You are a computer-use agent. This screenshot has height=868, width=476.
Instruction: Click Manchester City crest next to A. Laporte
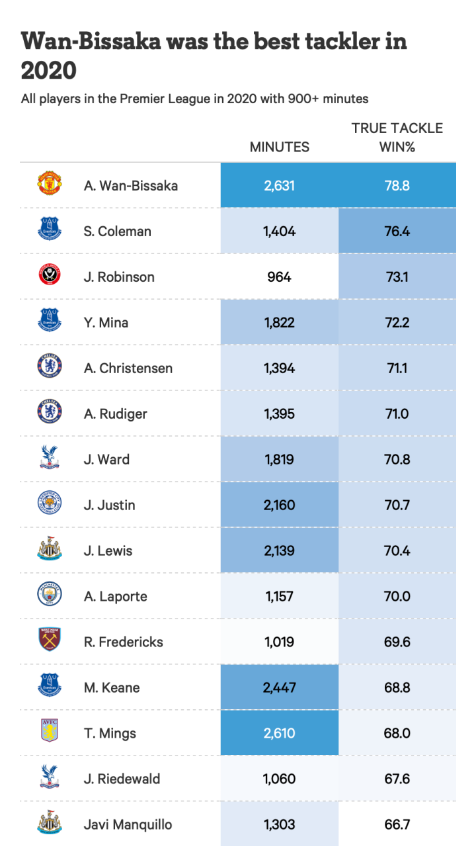[50, 596]
